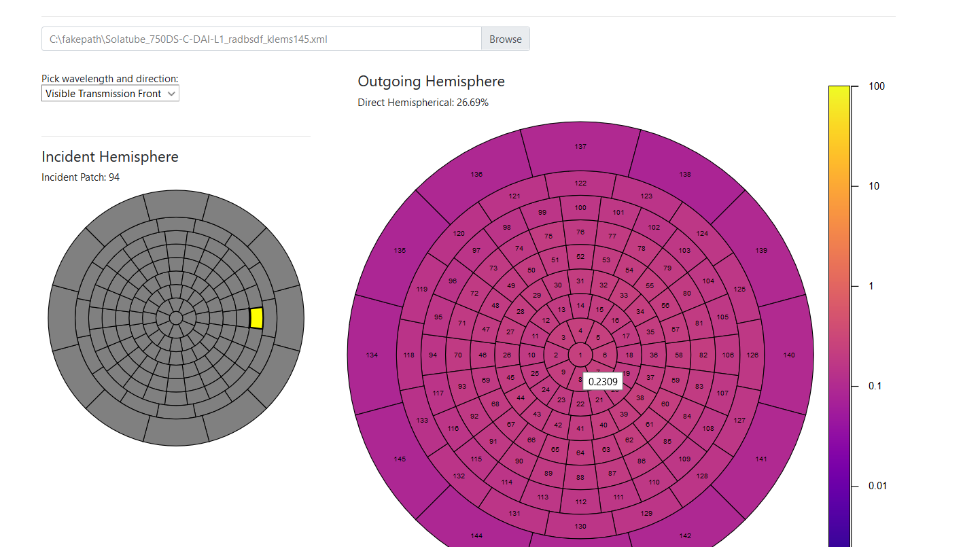Select outgoing patch 136
The width and height of the screenshot is (980, 547).
(476, 175)
